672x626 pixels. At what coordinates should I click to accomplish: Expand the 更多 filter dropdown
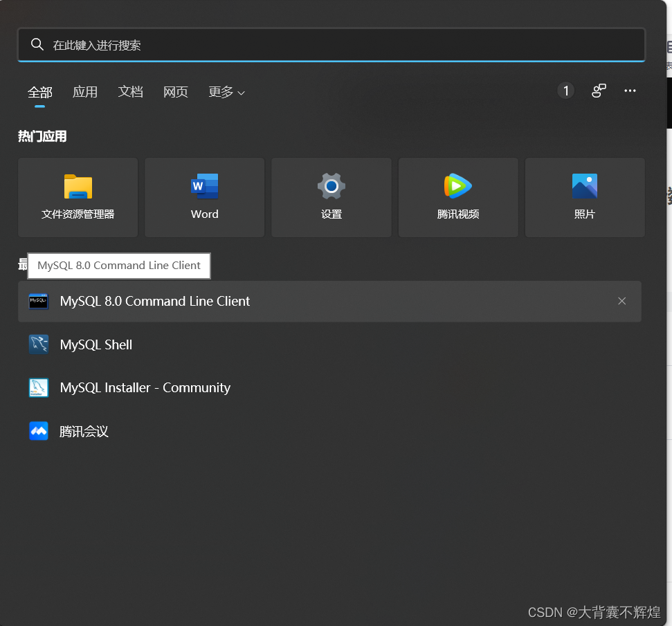[x=226, y=91]
